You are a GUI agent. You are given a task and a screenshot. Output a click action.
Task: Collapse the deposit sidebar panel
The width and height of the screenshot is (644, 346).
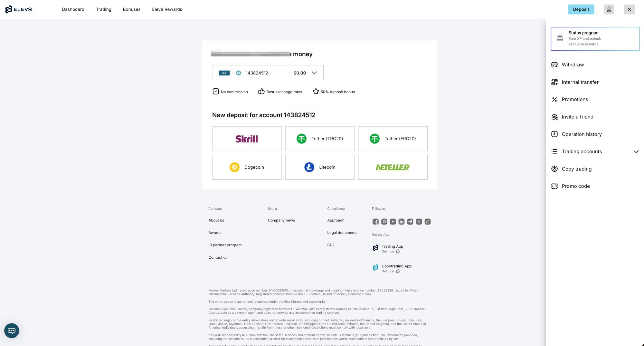[x=629, y=9]
